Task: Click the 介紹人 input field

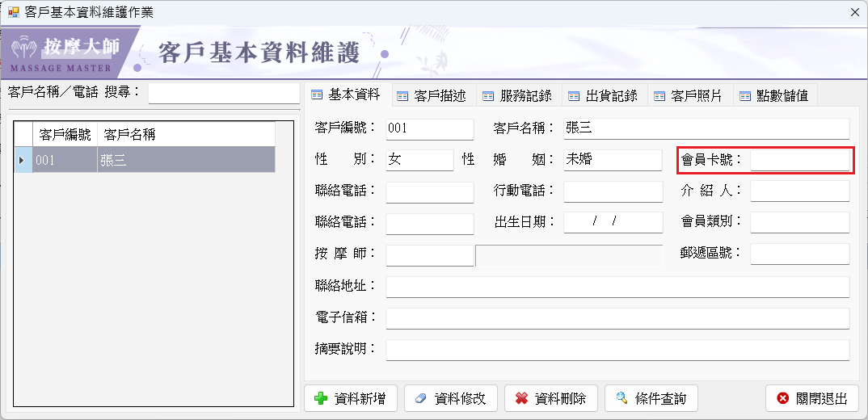Action: 799,191
